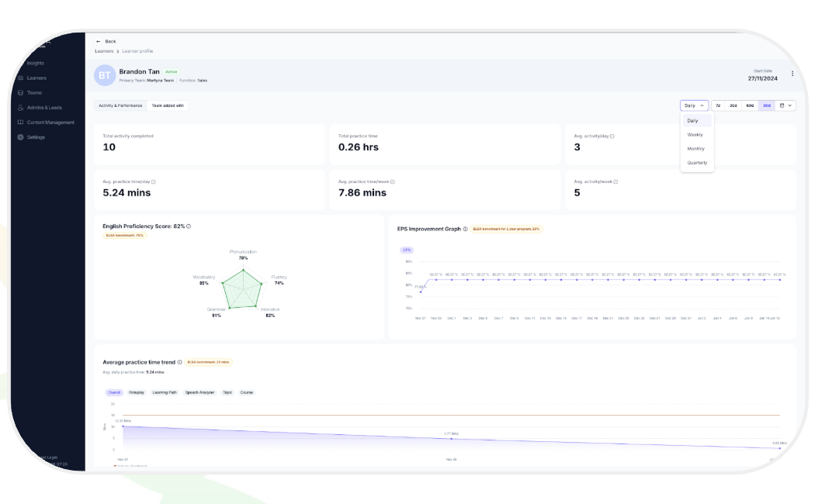Click info icon beside EPS Improvement Graph
This screenshot has height=504, width=818.
[466, 229]
